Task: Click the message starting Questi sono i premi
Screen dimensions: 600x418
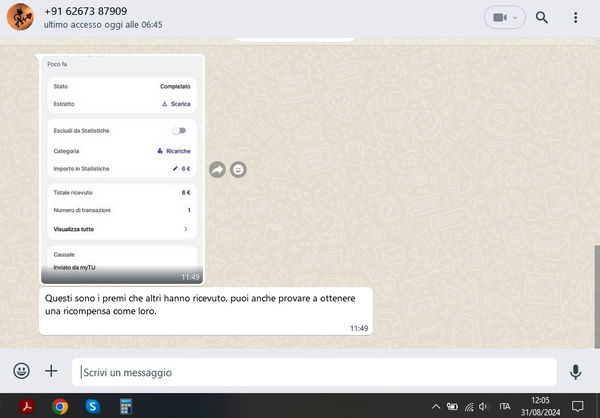Action: tap(206, 311)
